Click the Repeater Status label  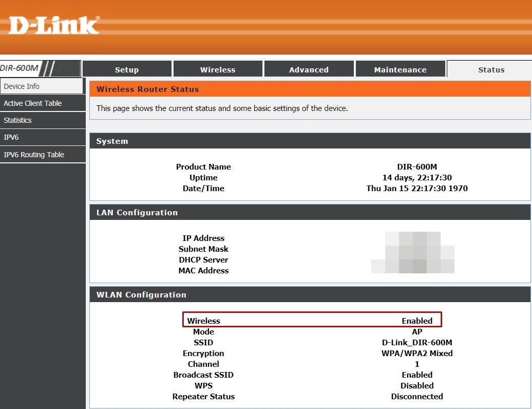tap(203, 397)
